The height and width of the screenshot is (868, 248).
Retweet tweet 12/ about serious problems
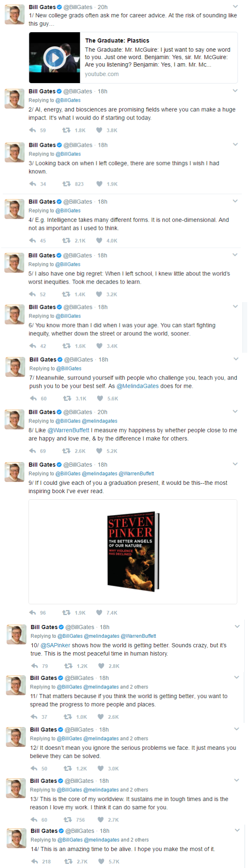[67, 768]
